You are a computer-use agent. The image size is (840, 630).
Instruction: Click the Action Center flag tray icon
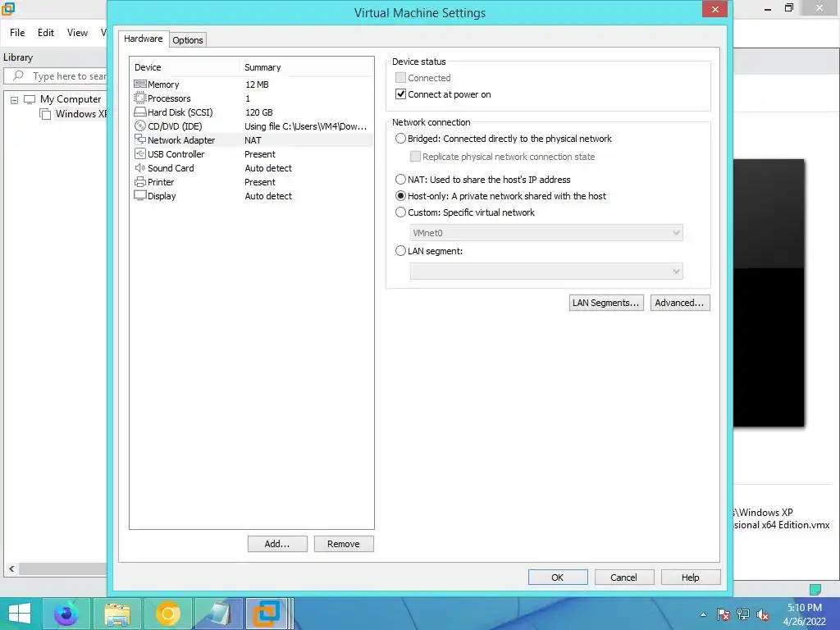coord(723,614)
